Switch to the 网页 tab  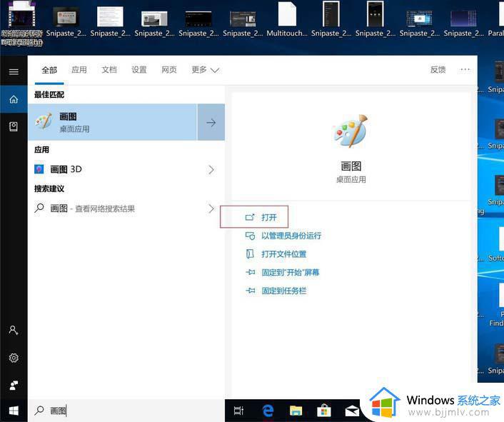point(169,70)
